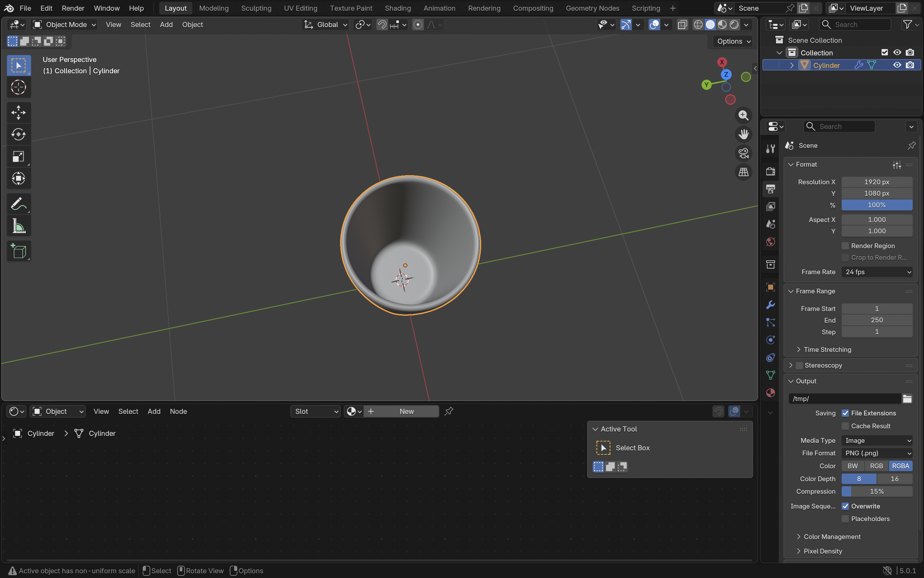Open the Object Mode dropdown
Viewport: 924px width, 578px height.
(x=64, y=25)
